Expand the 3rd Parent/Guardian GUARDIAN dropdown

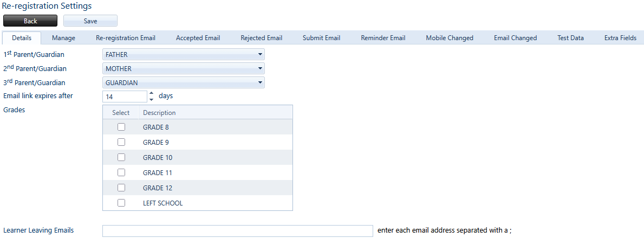[x=184, y=83]
